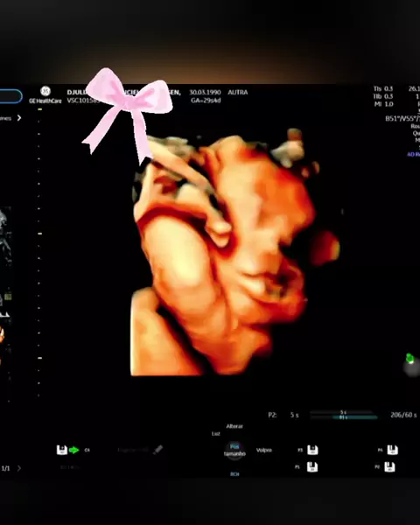Select the Pos tamanho trackball control
This screenshot has width=420, height=525.
[234, 451]
